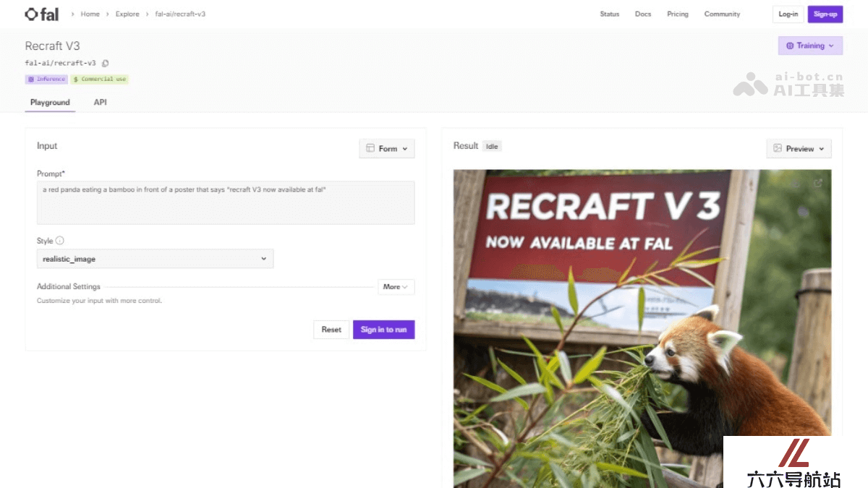868x488 pixels.
Task: Go to Explore in the breadcrumb
Action: tap(127, 14)
